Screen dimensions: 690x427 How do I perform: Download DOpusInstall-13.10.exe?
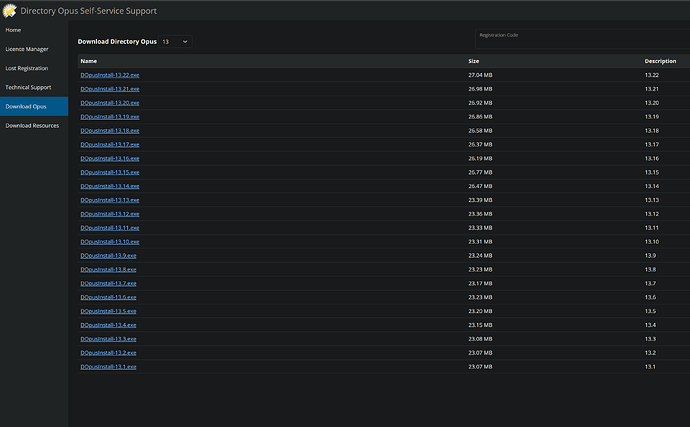click(x=110, y=242)
